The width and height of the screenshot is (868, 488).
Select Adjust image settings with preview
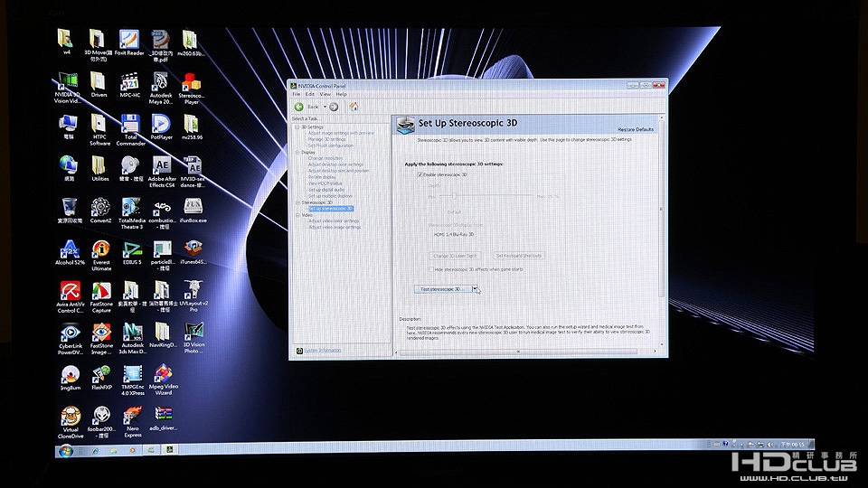pyautogui.click(x=341, y=133)
